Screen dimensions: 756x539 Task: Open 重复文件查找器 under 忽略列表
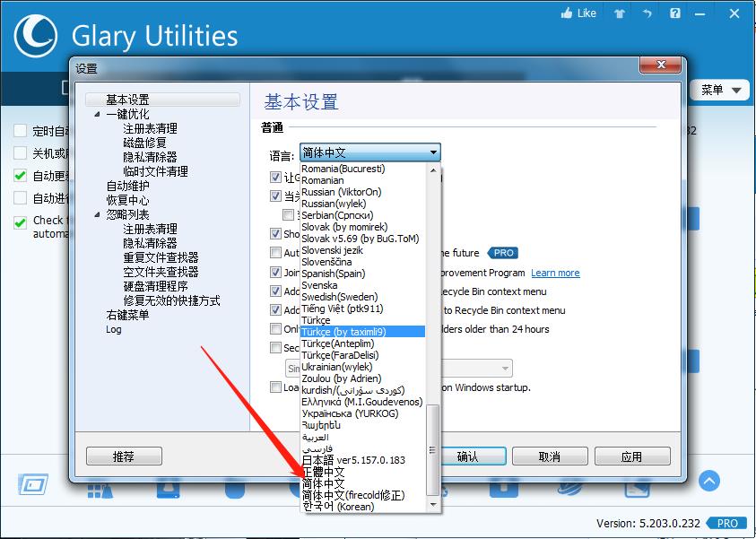click(161, 257)
